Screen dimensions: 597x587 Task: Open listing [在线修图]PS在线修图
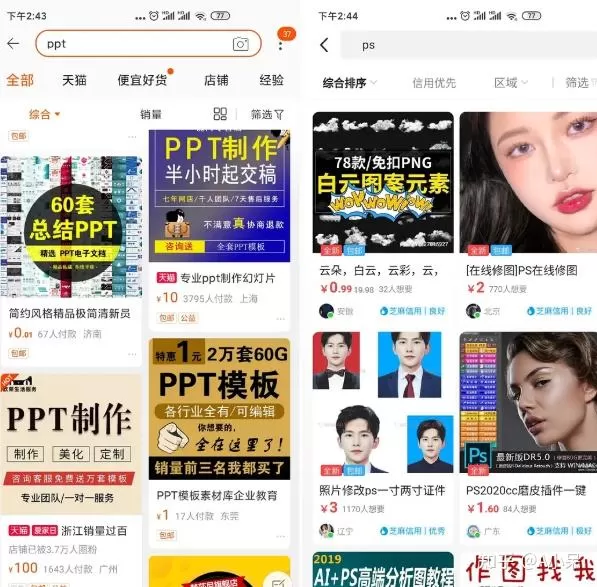click(x=522, y=271)
